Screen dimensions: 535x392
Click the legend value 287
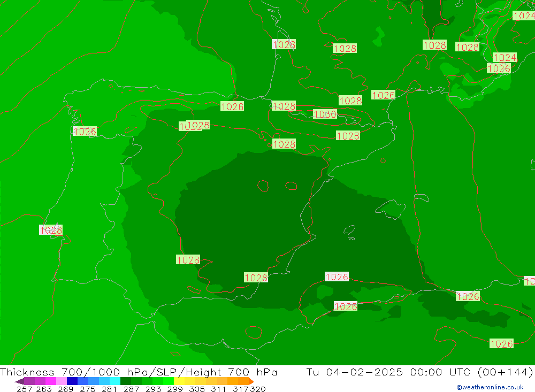click(x=131, y=389)
